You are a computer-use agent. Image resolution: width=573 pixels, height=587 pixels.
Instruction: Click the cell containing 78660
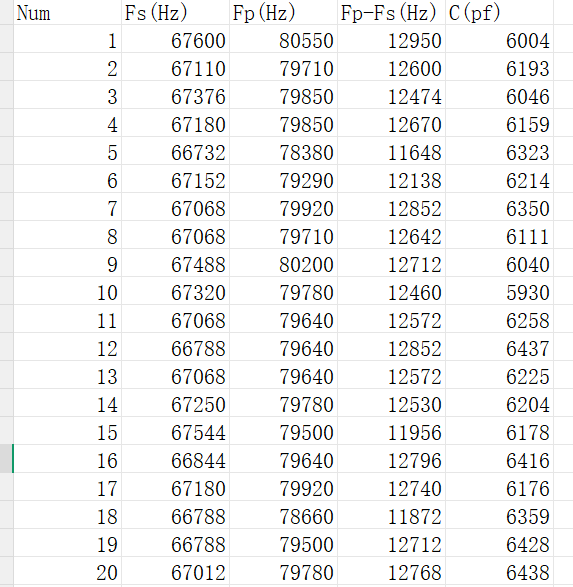coord(283,515)
